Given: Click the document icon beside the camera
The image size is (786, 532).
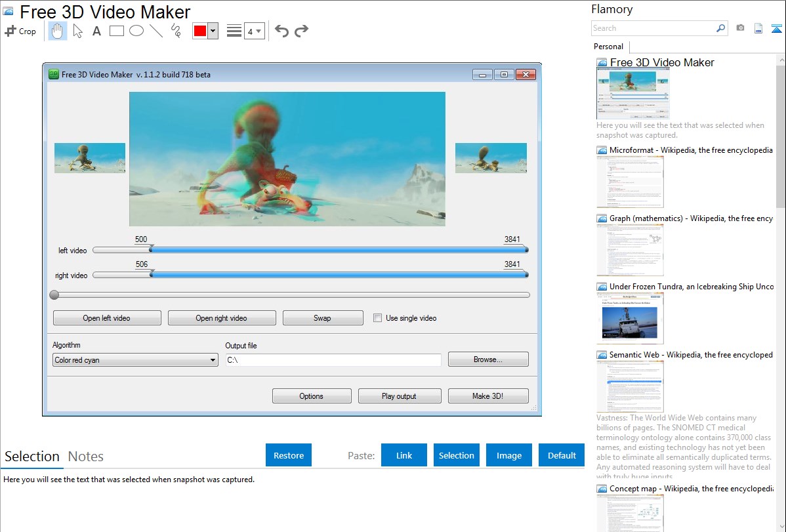Looking at the screenshot, I should (758, 28).
